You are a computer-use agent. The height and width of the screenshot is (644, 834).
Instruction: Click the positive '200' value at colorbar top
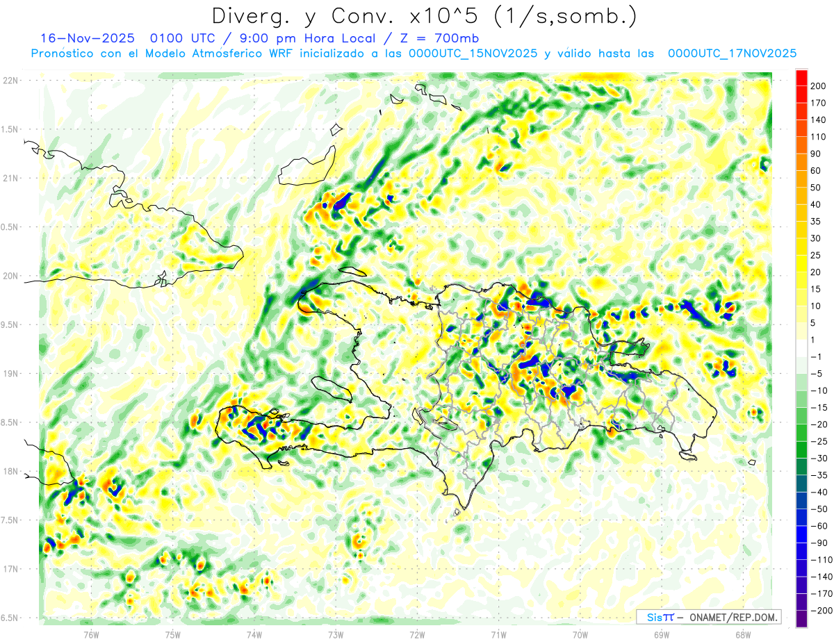[x=818, y=85]
